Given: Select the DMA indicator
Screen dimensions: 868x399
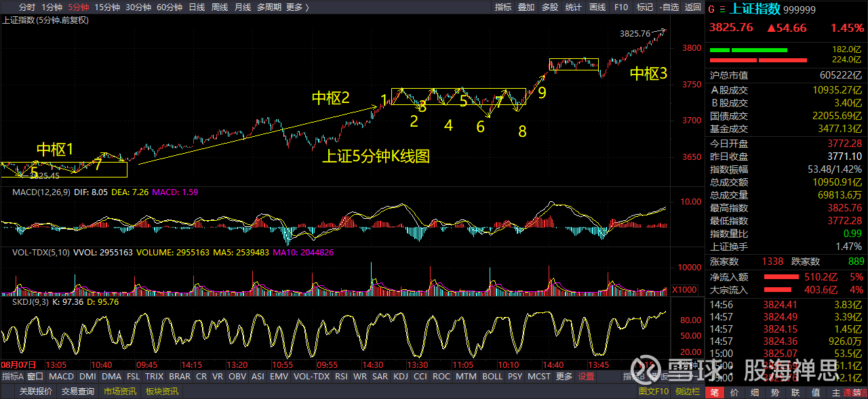Looking at the screenshot, I should click(112, 377).
